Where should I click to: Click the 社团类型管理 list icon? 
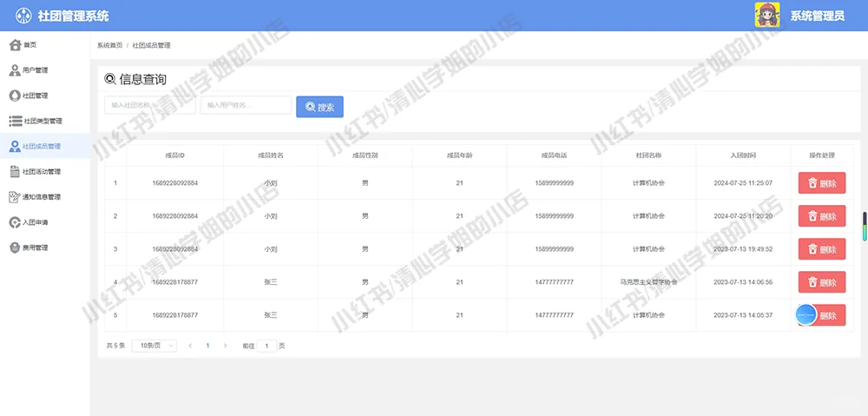[x=16, y=122]
